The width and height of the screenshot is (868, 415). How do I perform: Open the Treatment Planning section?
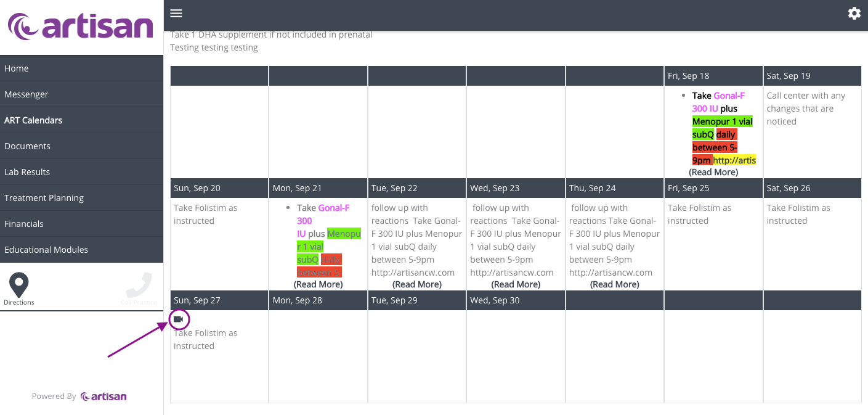click(x=81, y=198)
